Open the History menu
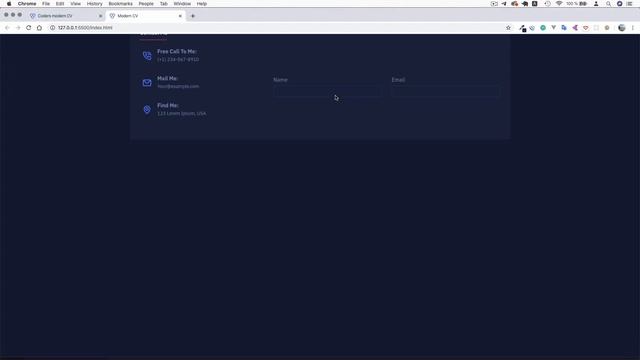This screenshot has height=360, width=640. [94, 4]
